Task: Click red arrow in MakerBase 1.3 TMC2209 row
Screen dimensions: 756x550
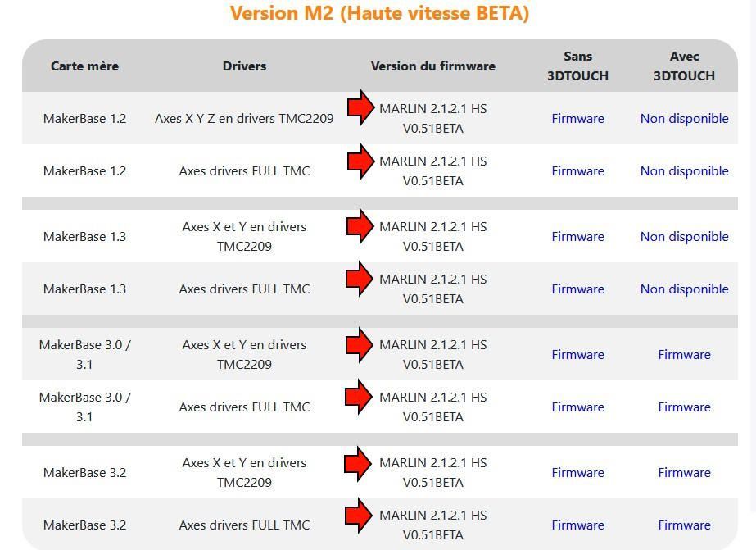Action: (360, 226)
